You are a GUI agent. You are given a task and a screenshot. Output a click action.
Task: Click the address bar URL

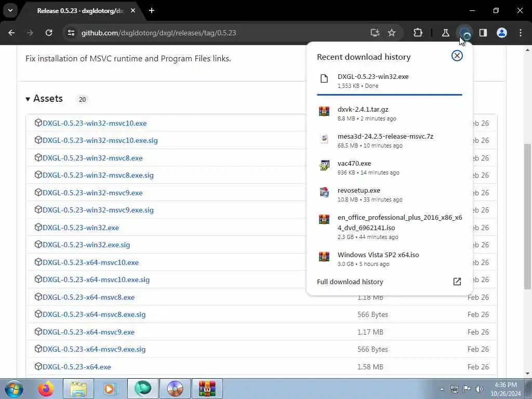click(158, 33)
